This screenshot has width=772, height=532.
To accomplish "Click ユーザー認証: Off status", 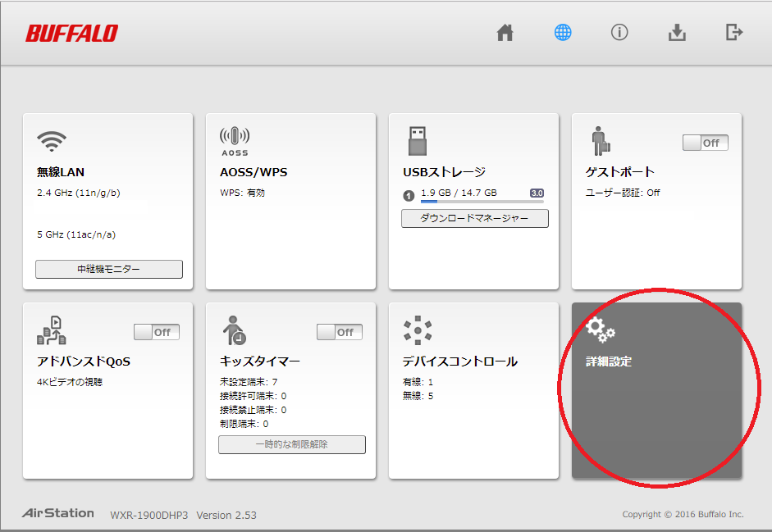I will (623, 193).
